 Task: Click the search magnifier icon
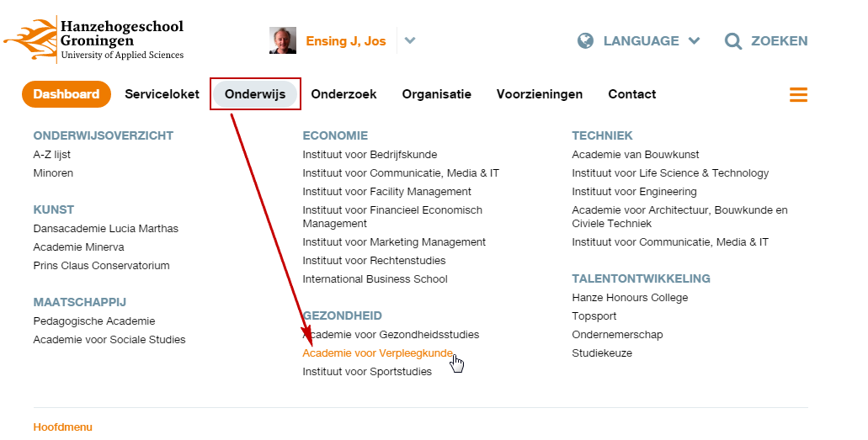[733, 40]
